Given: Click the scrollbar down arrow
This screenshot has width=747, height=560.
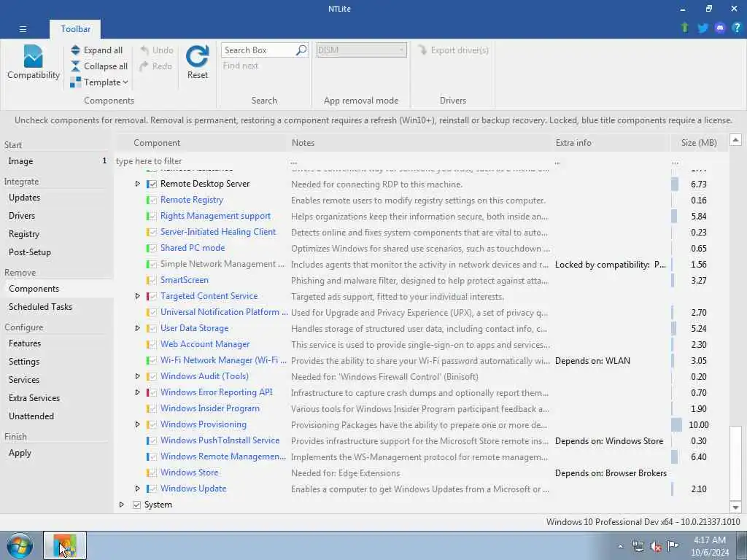Looking at the screenshot, I should (x=735, y=507).
